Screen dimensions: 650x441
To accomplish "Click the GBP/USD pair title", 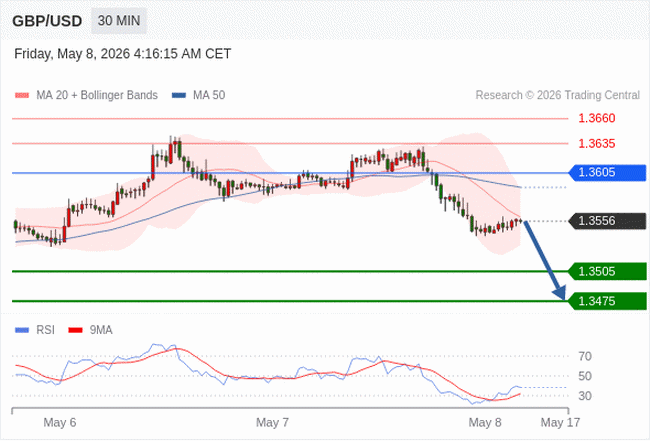I will point(47,21).
